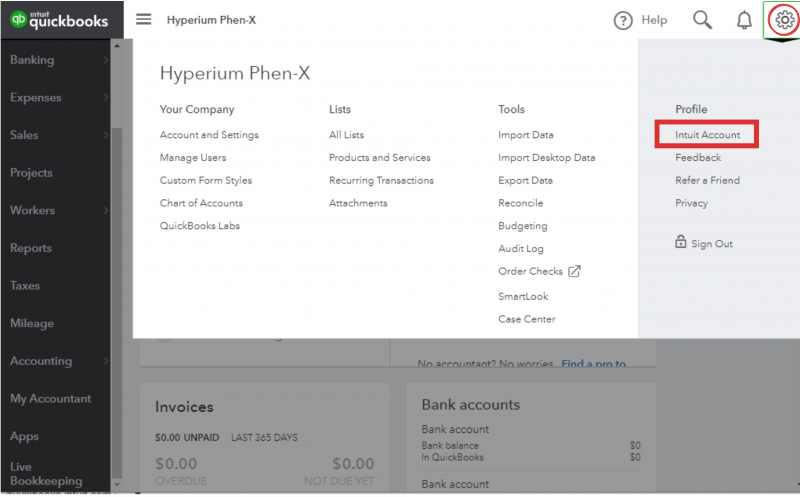Click the LAST 365 DAYS text
Image resolution: width=800 pixels, height=497 pixels.
point(264,438)
